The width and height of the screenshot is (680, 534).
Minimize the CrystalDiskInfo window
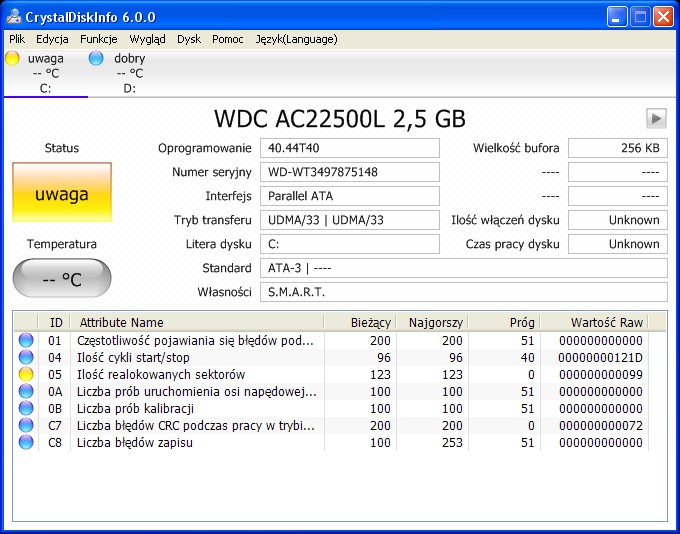tap(616, 17)
